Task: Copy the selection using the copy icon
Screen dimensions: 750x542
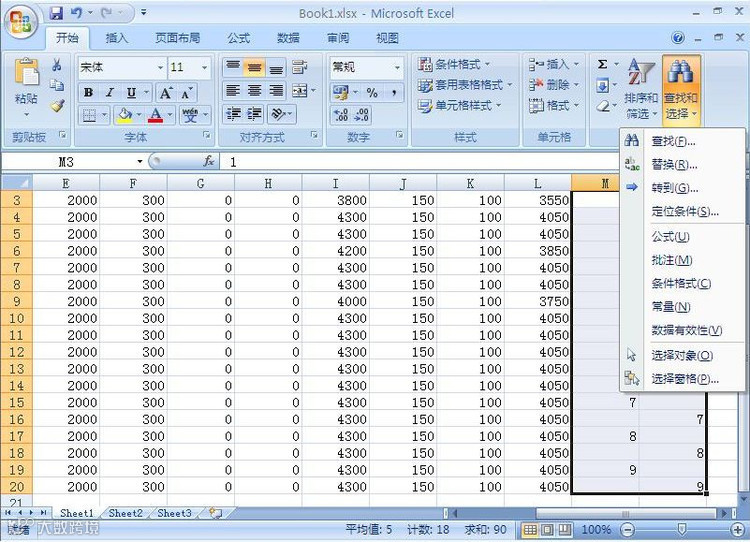Action: [x=57, y=85]
